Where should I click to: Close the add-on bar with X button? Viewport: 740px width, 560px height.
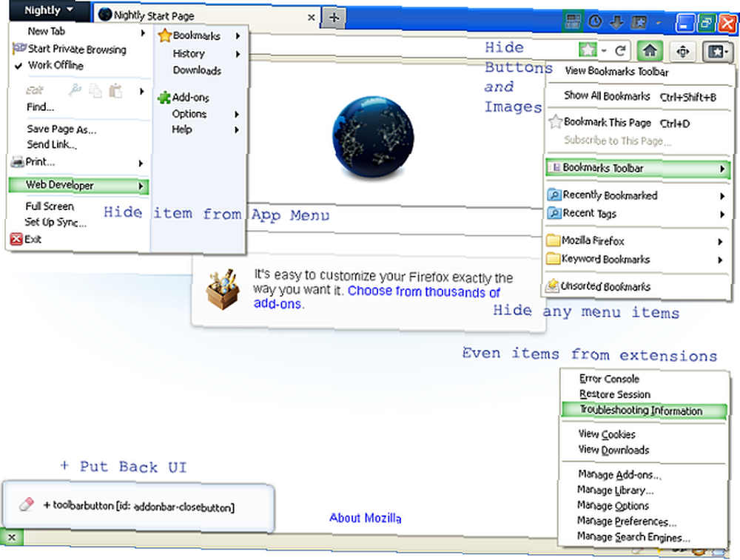point(12,537)
